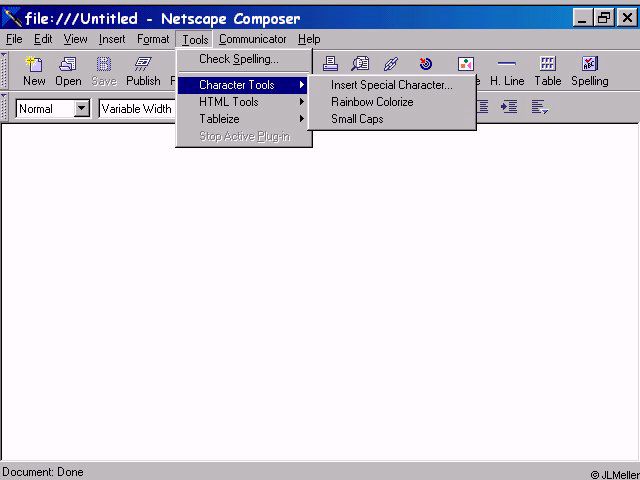Open a file using the Open toolbar icon

coord(68,71)
